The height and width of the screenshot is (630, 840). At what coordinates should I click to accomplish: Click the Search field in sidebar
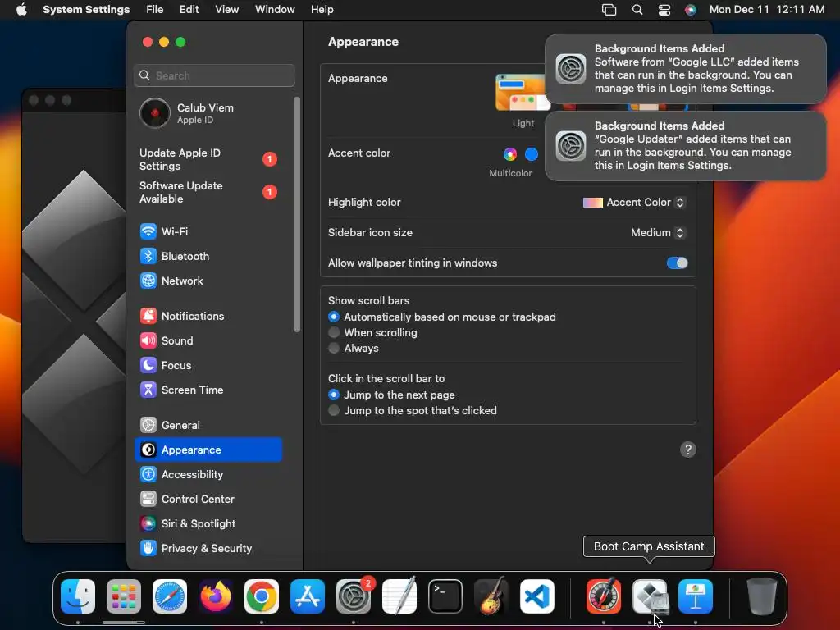[214, 75]
